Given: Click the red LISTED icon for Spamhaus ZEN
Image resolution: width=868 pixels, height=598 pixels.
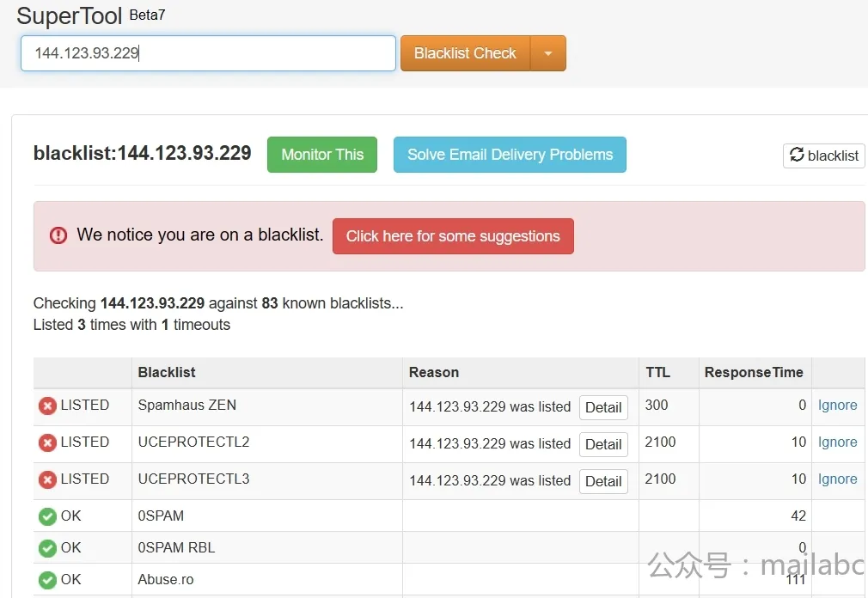Looking at the screenshot, I should pos(47,406).
